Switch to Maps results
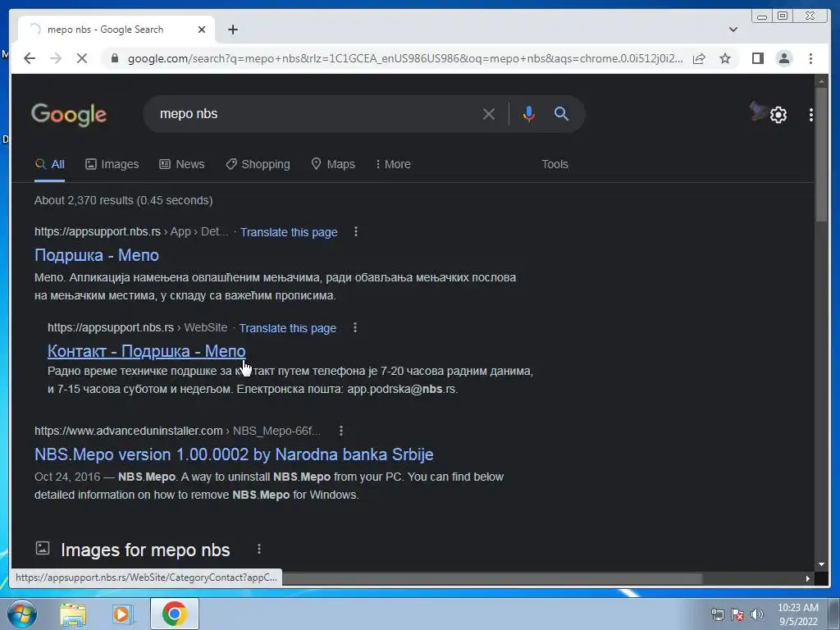Image resolution: width=840 pixels, height=630 pixels. pyautogui.click(x=333, y=164)
